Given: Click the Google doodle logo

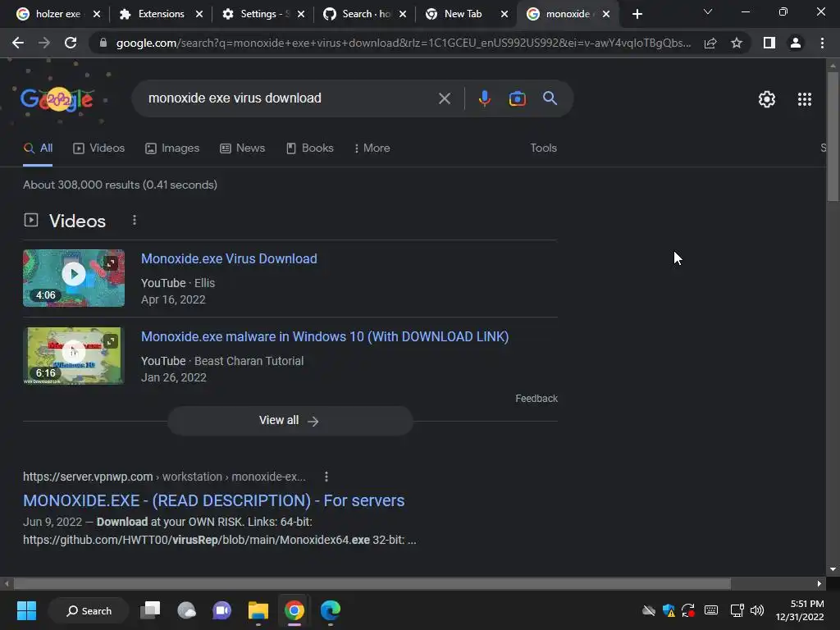Looking at the screenshot, I should coord(57,99).
